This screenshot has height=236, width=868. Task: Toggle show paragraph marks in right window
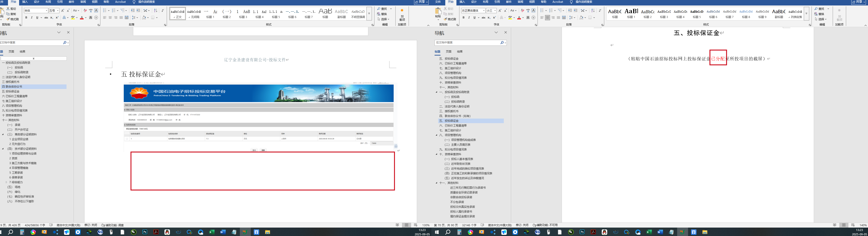pyautogui.click(x=600, y=11)
